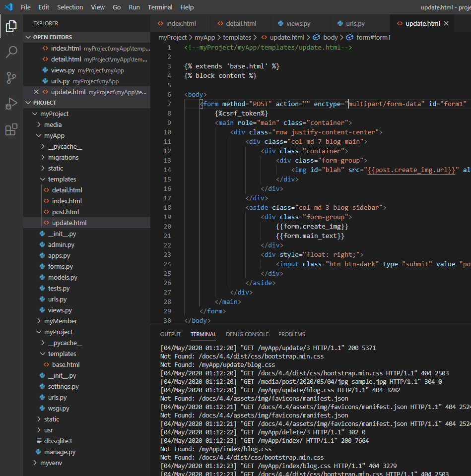The image size is (471, 476).
Task: Collapse the myApp folder
Action: coord(54,135)
